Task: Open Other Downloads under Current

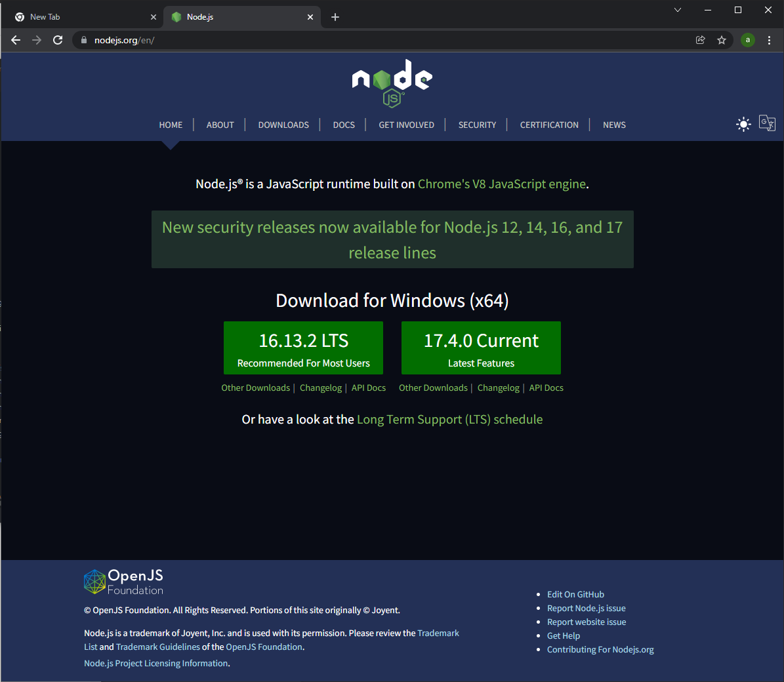Action: click(x=433, y=388)
